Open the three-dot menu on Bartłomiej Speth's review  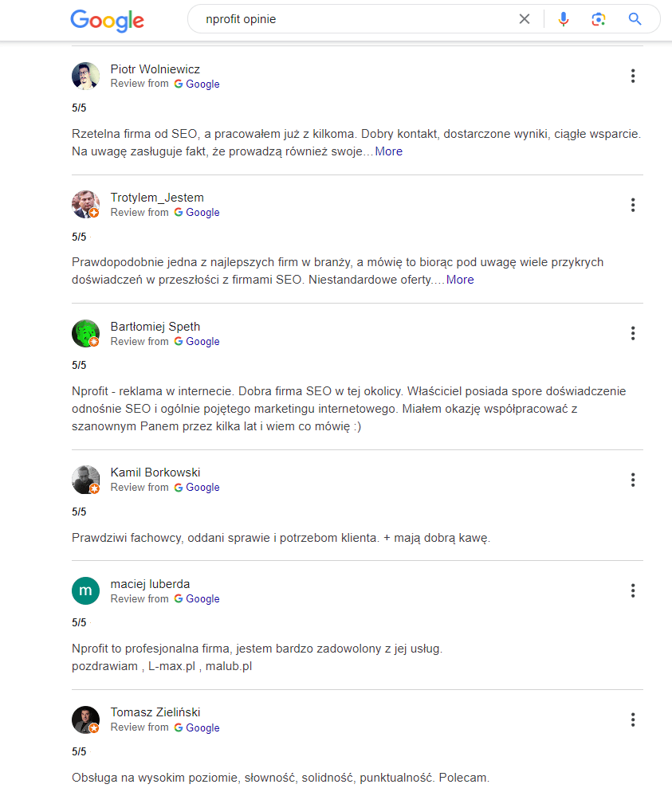[x=632, y=333]
